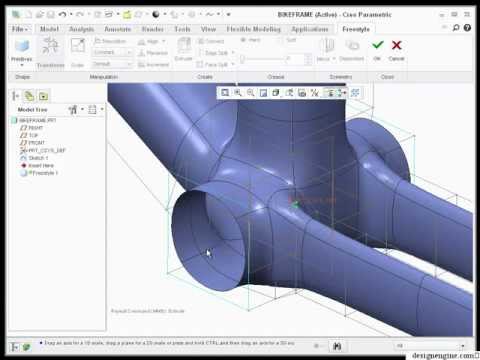This screenshot has width=480, height=360.
Task: Switch to the View tab
Action: [208, 29]
